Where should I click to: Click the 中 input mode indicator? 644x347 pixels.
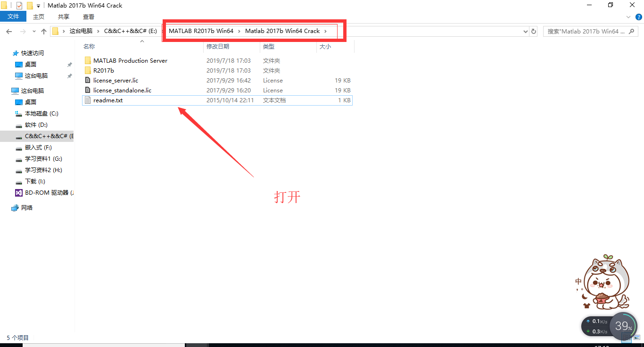pos(579,282)
